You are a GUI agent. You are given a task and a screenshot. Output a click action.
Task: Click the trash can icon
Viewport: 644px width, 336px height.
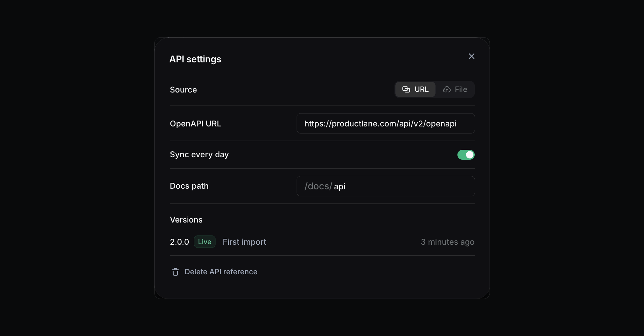click(x=175, y=272)
